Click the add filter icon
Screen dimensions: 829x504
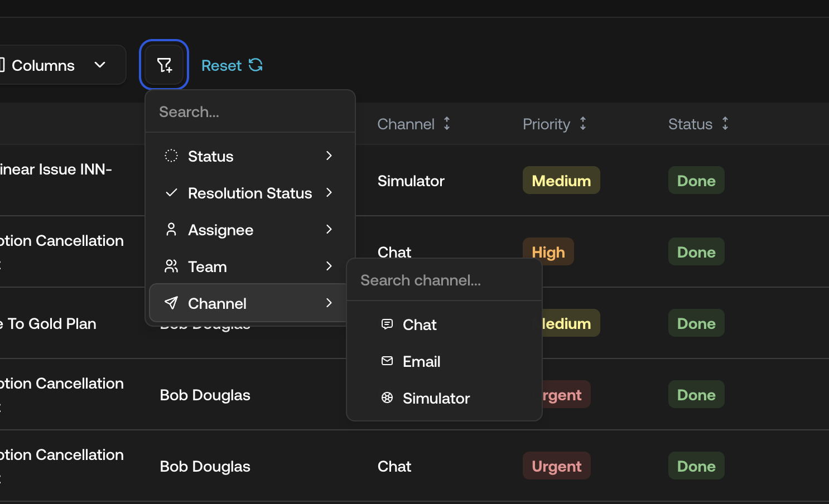click(x=163, y=65)
